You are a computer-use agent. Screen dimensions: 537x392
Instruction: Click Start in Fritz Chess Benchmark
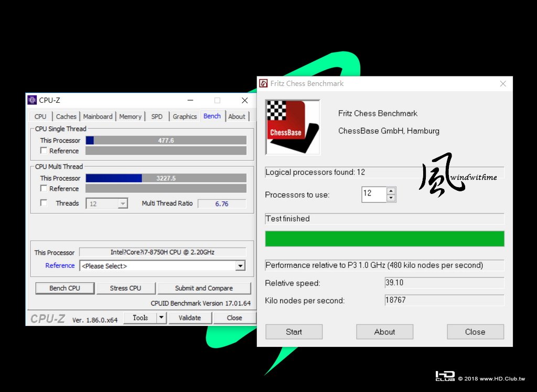coord(294,332)
